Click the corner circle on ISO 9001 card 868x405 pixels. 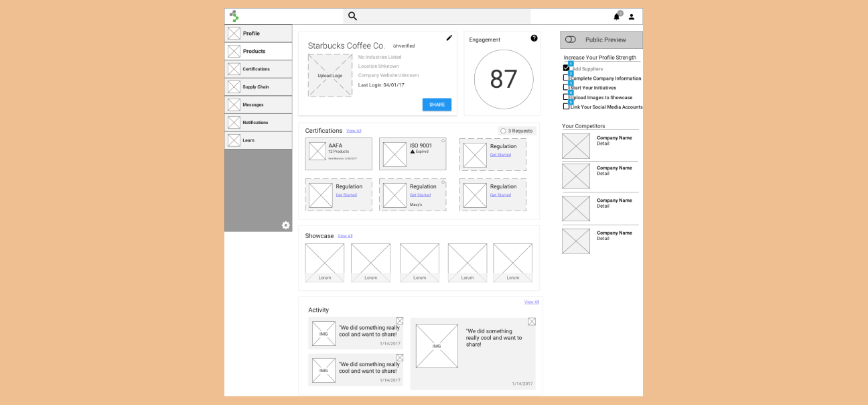tap(443, 141)
